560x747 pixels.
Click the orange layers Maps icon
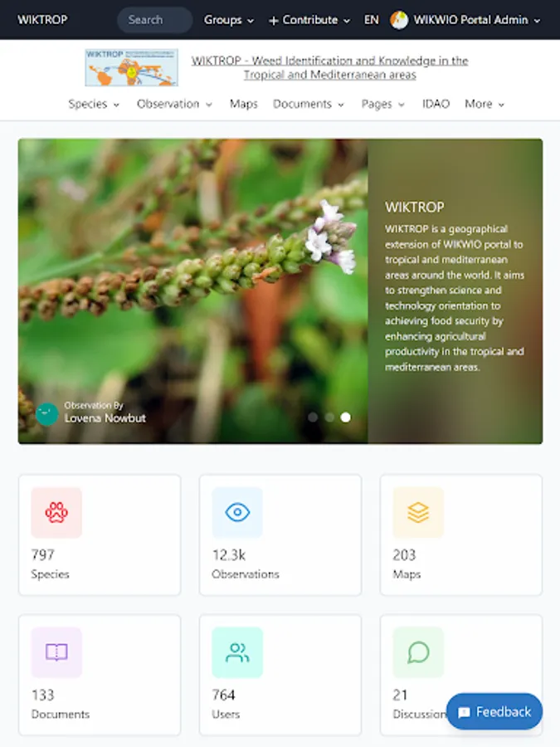click(x=418, y=512)
